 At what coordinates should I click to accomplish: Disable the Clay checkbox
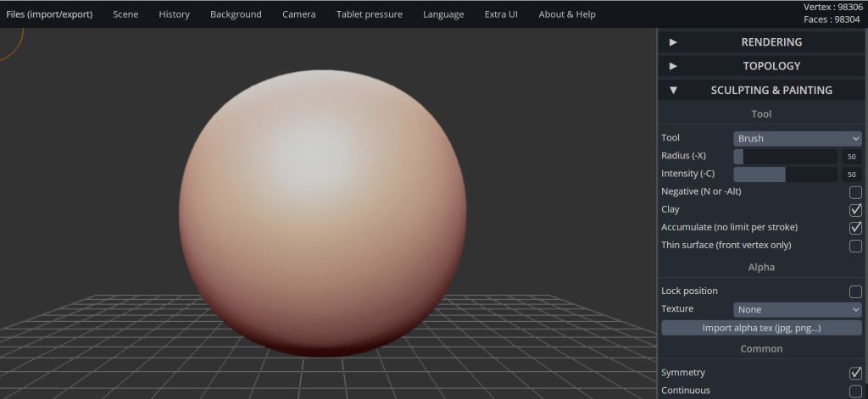tap(855, 210)
